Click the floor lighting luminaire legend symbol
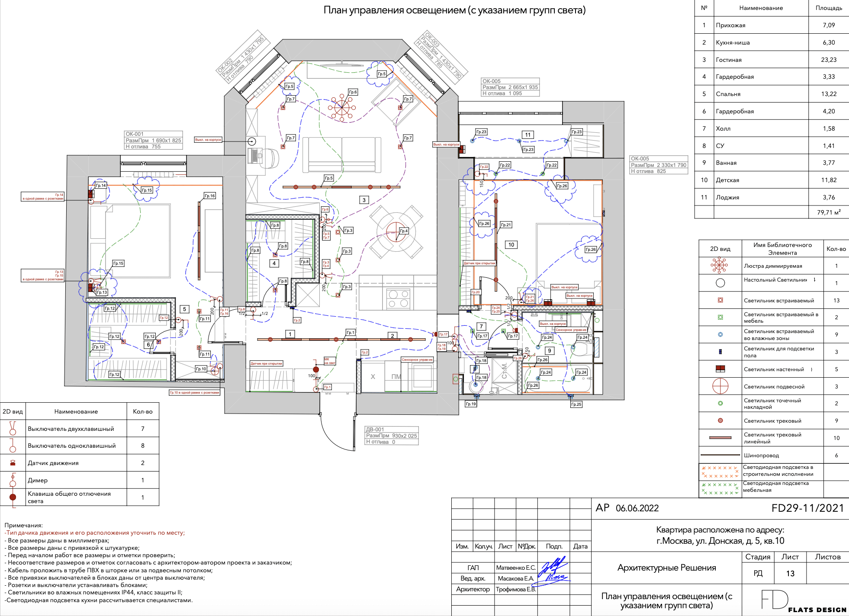Screen dimensions: 849x616 coord(720,352)
